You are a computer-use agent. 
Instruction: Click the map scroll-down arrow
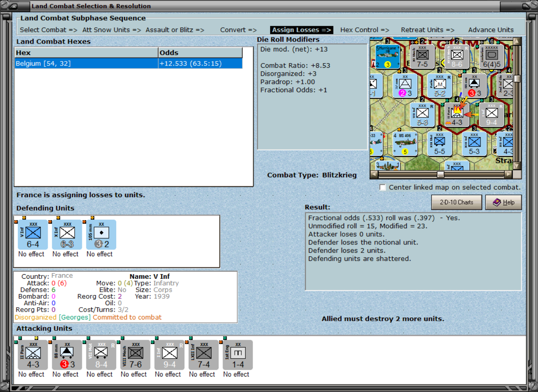point(517,166)
